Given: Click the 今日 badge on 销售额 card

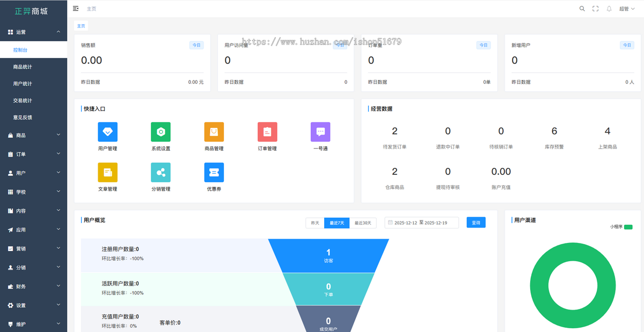Looking at the screenshot, I should click(x=196, y=46).
